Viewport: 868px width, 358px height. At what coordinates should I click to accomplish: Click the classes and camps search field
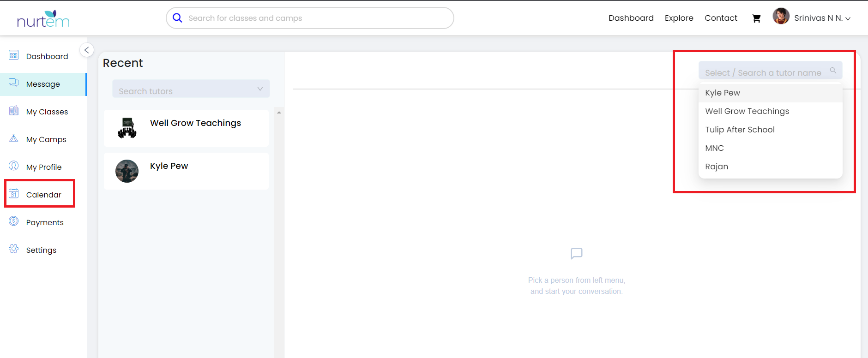[x=309, y=18]
